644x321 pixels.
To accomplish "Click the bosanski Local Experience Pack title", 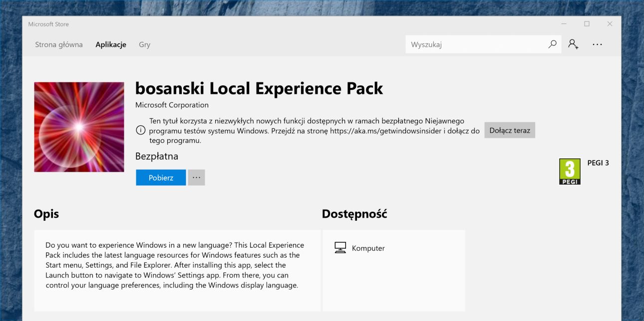I will click(259, 88).
